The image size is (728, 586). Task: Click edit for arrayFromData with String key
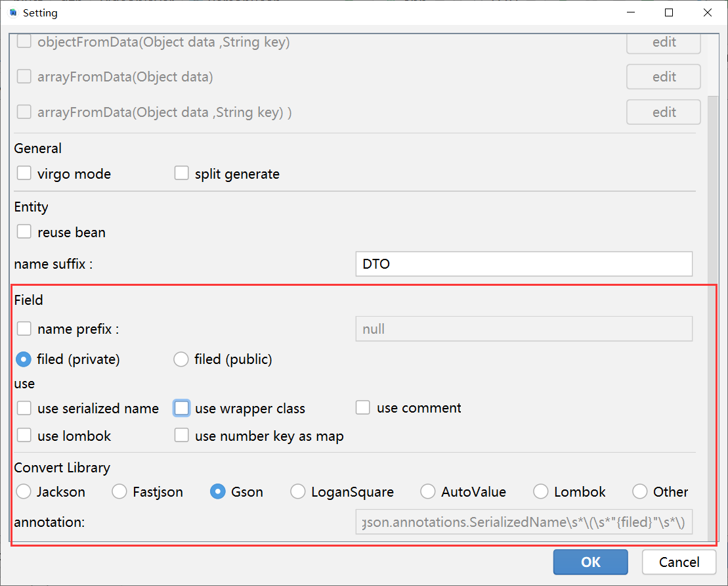(664, 112)
